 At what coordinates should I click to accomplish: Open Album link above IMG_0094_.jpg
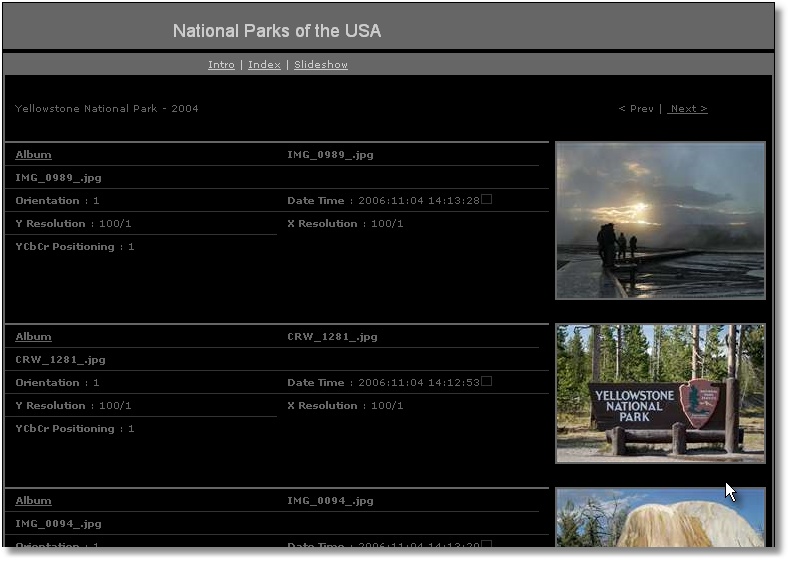33,501
